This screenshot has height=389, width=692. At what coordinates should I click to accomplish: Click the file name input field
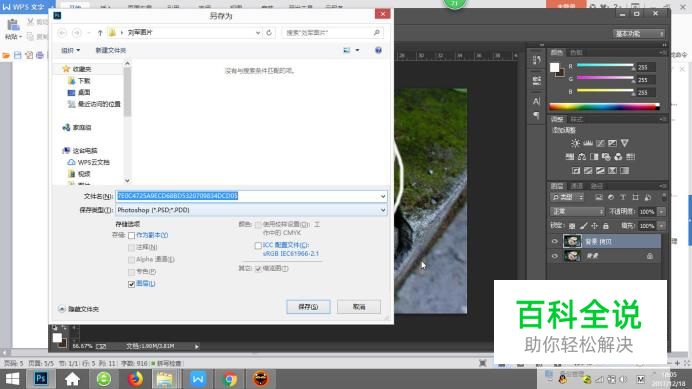(247, 196)
